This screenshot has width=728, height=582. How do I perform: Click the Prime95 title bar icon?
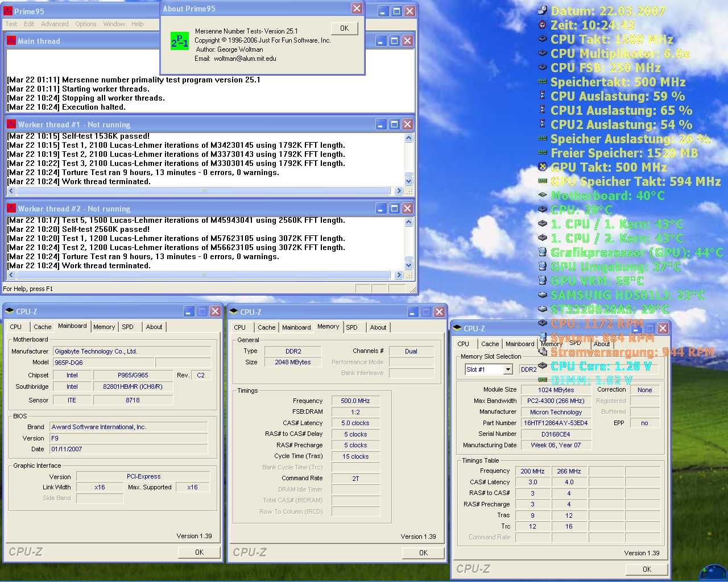point(8,11)
